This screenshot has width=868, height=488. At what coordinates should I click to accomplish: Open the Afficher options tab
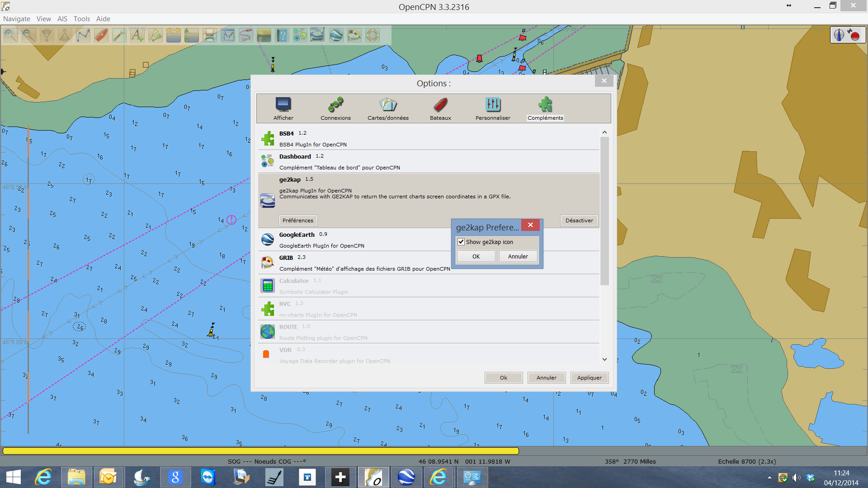pos(283,108)
